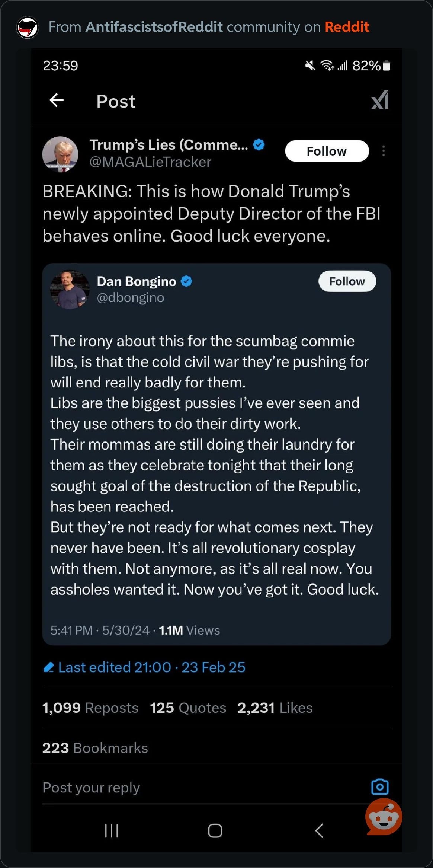Open the three-dot post options menu

(384, 151)
